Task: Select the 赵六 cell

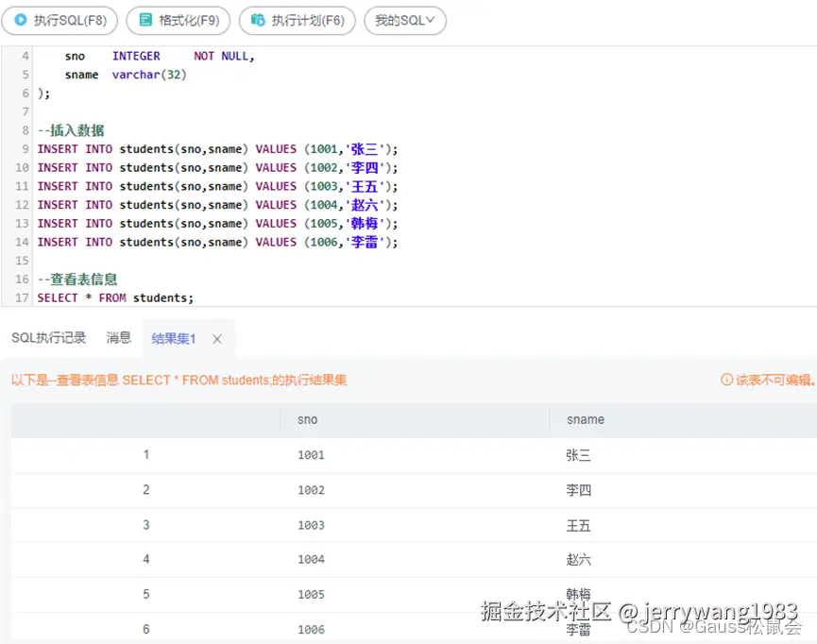Action: tap(578, 560)
